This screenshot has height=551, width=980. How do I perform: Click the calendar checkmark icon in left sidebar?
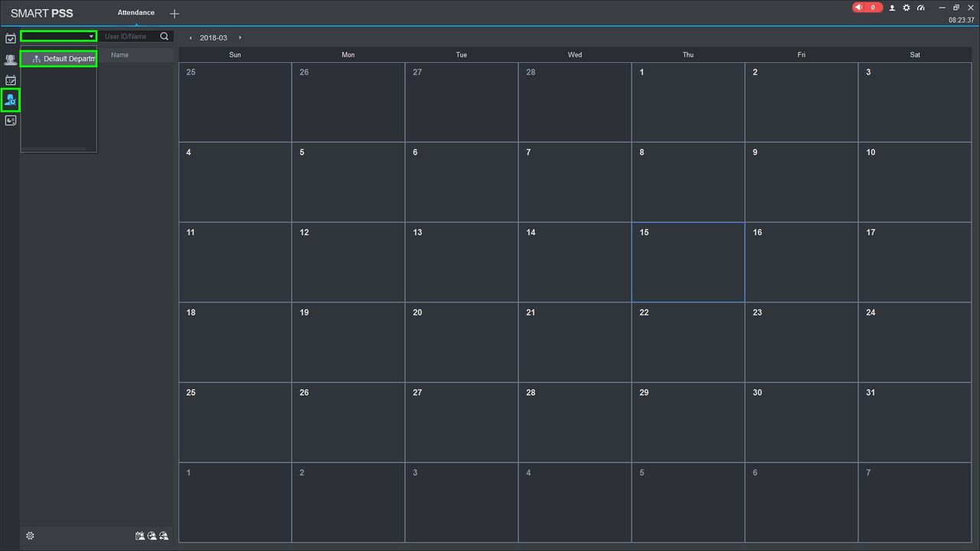11,38
